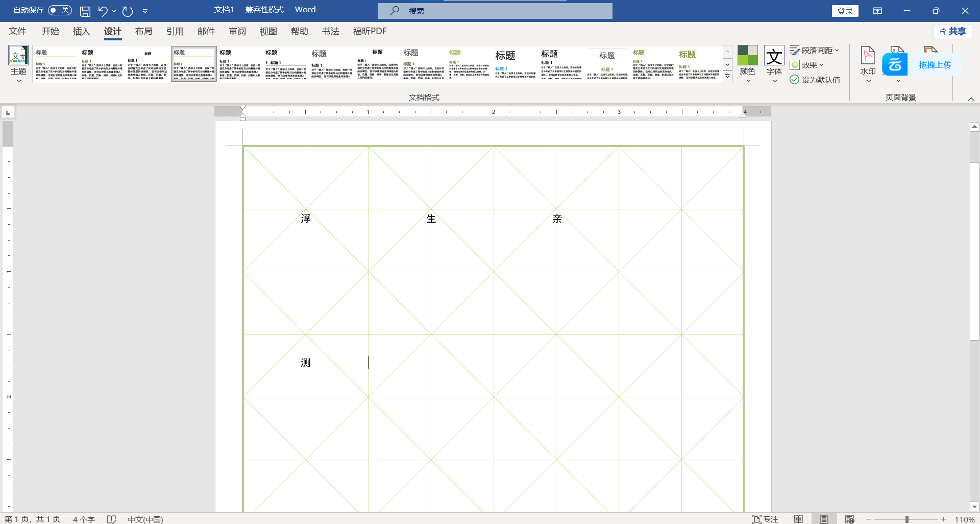Click the cloud drag-upload (拖拽上传) icon
This screenshot has width=980, height=524.
[x=895, y=65]
